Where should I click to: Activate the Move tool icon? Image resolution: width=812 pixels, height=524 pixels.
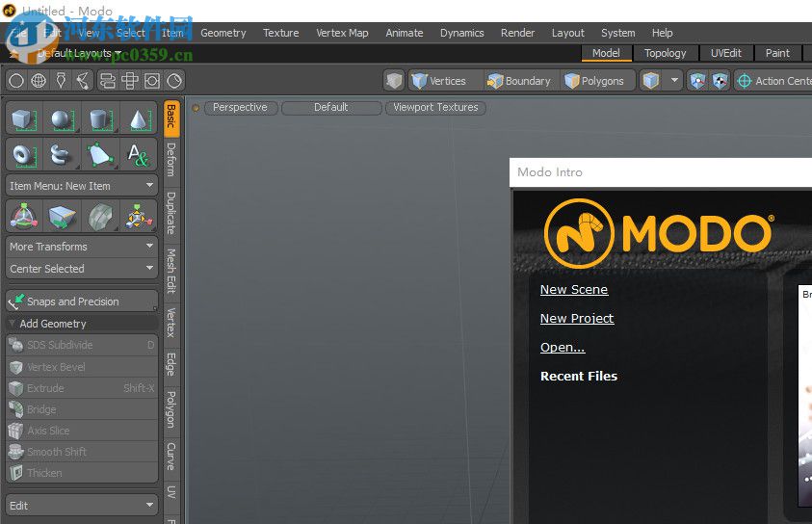[x=62, y=216]
